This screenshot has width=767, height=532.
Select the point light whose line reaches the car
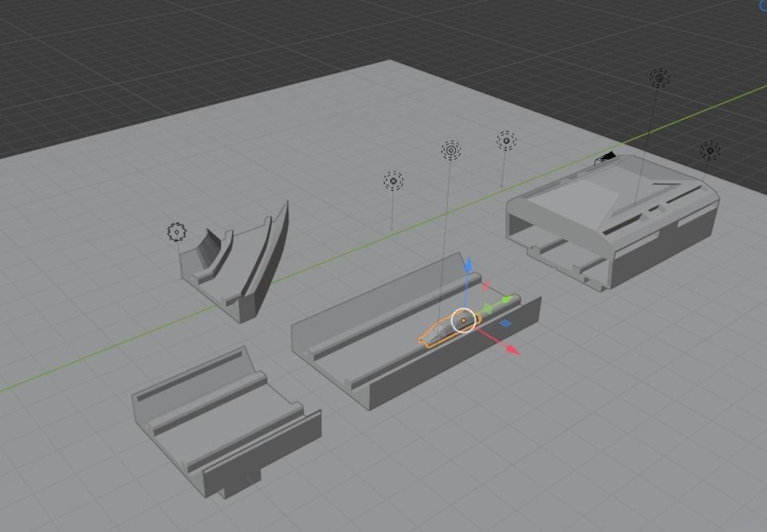point(450,151)
